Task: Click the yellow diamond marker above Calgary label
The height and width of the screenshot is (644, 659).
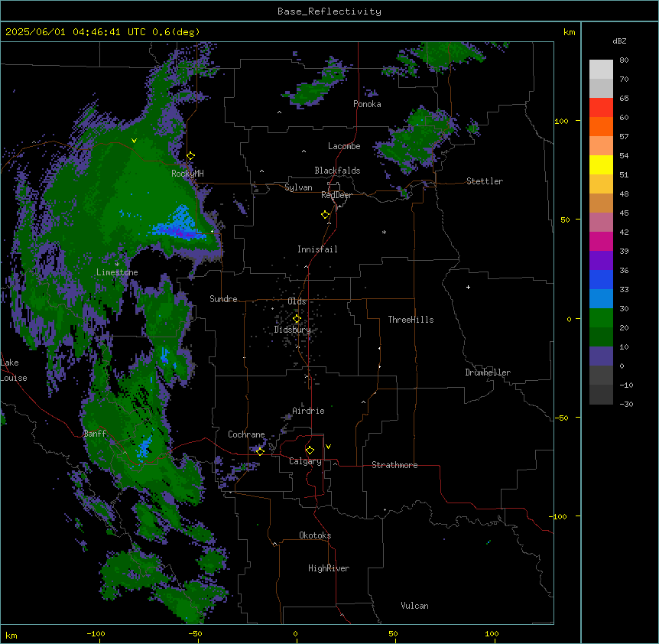Action: tap(310, 450)
